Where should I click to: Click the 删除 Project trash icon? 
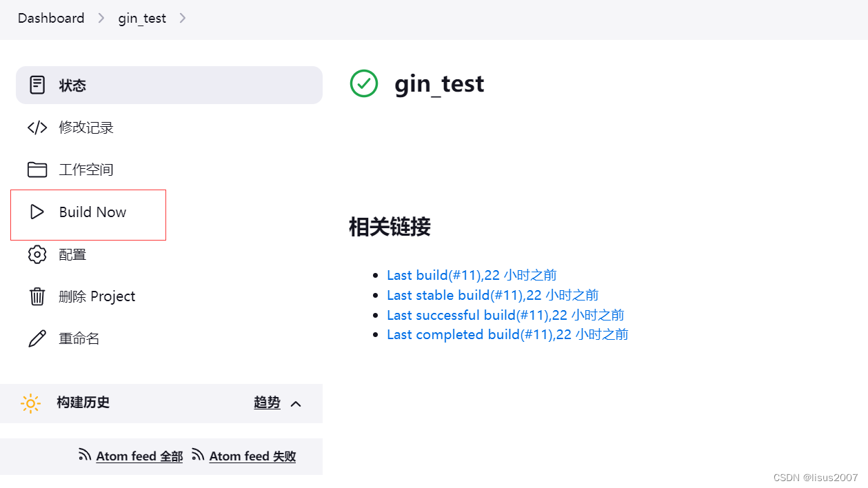click(37, 296)
